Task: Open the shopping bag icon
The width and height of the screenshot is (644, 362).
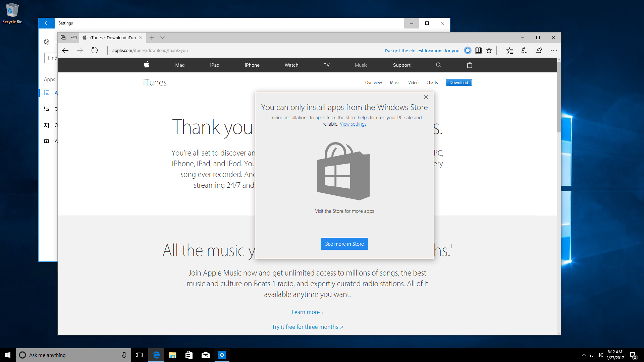Action: [x=470, y=65]
